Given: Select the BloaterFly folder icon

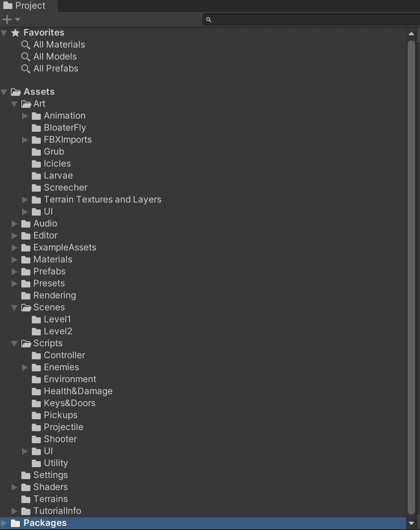Looking at the screenshot, I should [36, 128].
